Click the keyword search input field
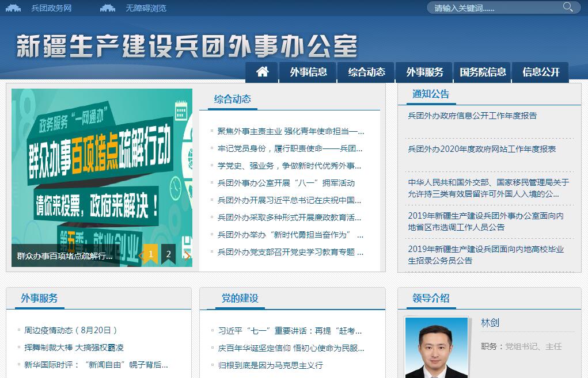 tap(495, 8)
